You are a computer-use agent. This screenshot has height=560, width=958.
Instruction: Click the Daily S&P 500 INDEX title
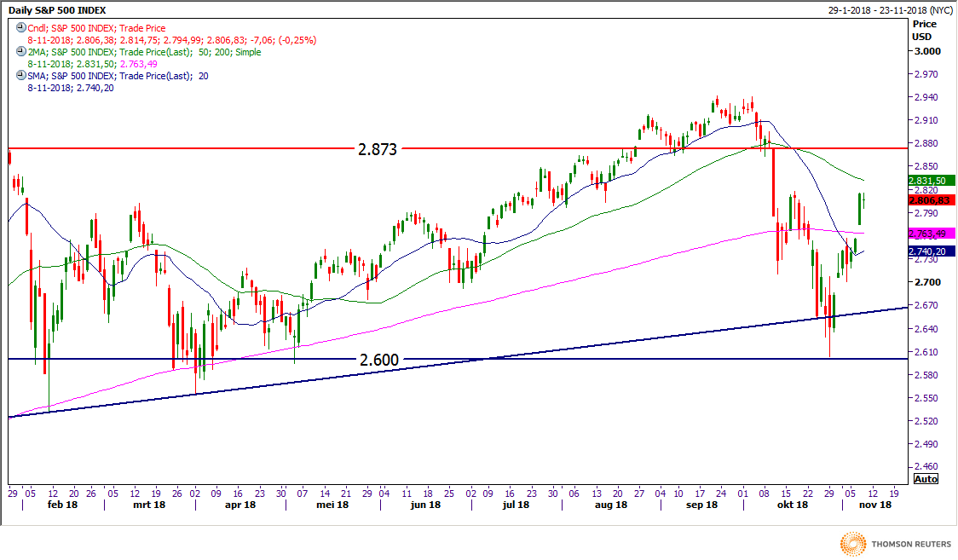point(57,10)
